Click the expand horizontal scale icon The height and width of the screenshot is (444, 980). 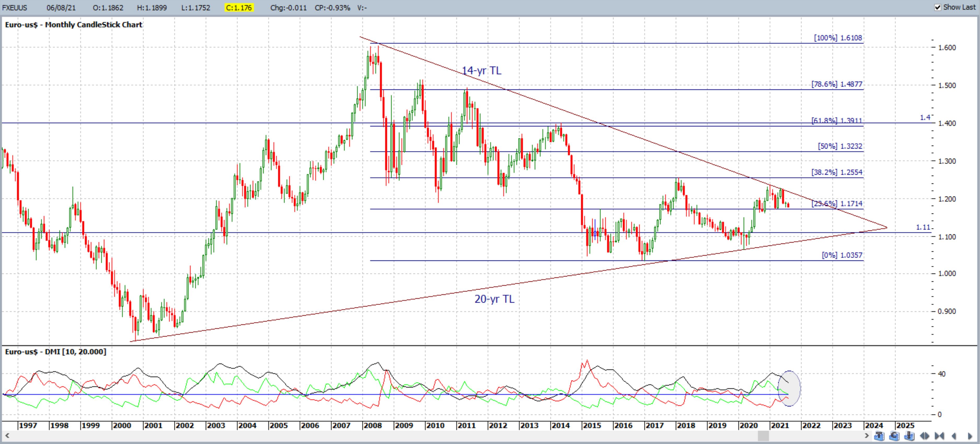click(925, 436)
